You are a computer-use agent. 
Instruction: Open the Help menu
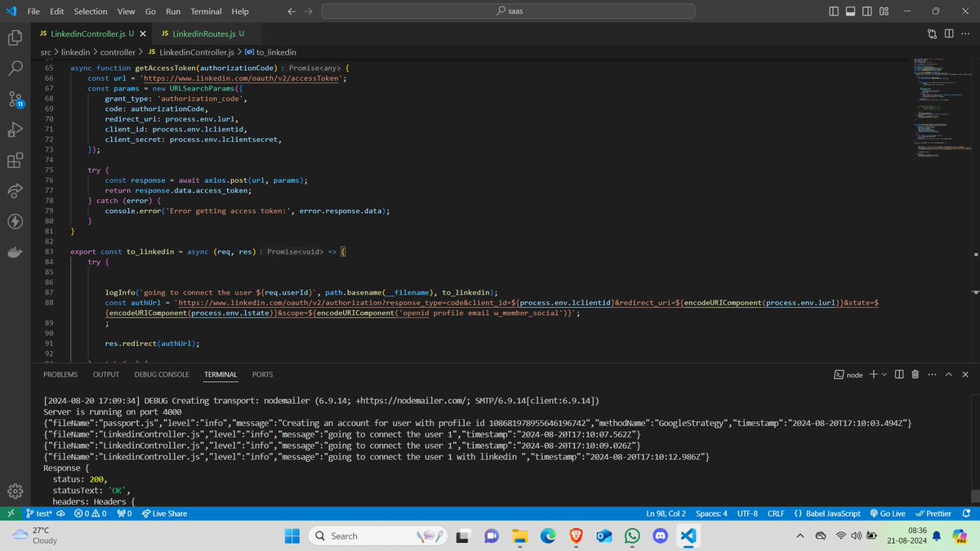pos(240,11)
